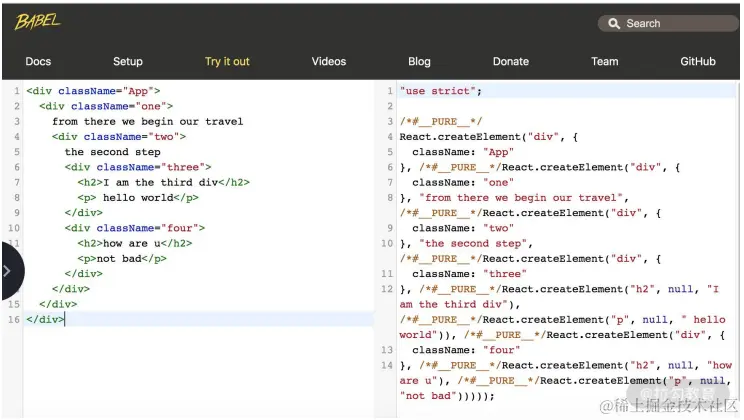Click line number 10 in left gutter
The height and width of the screenshot is (420, 744).
tap(14, 228)
